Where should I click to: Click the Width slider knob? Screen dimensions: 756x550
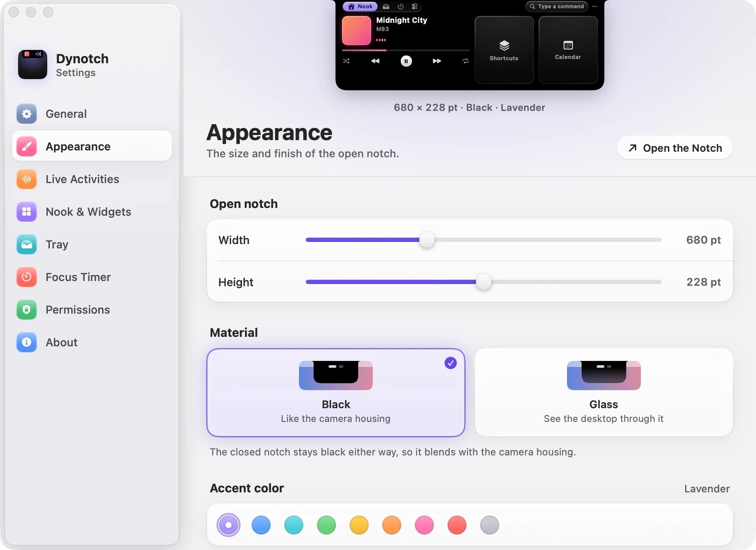(x=427, y=240)
